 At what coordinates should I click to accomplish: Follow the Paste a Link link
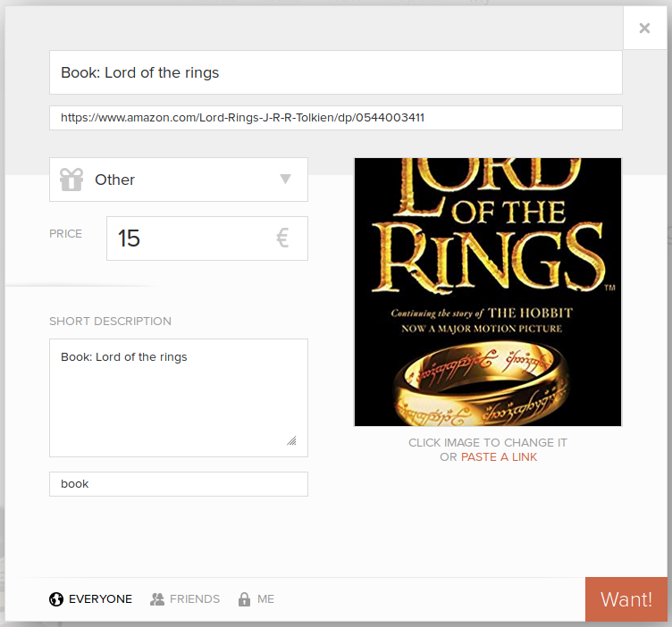[x=499, y=457]
